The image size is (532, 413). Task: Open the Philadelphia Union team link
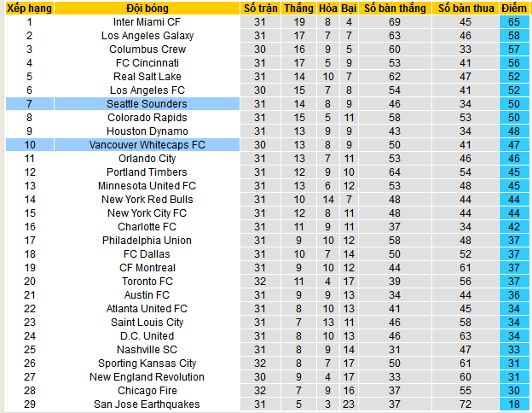pyautogui.click(x=147, y=240)
